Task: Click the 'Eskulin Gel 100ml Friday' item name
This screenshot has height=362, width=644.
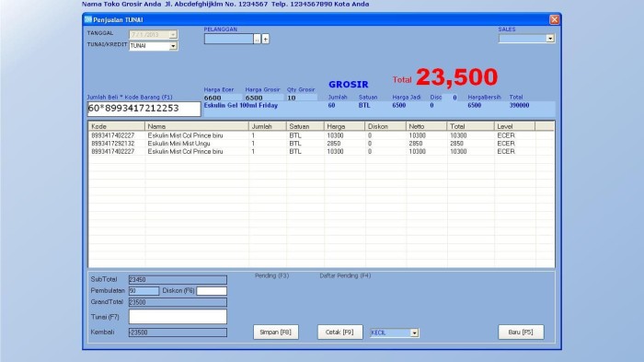Action: tap(241, 106)
